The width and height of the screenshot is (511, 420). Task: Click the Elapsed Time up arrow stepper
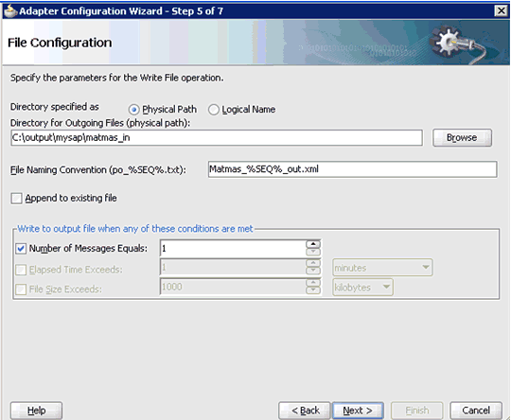coord(313,263)
